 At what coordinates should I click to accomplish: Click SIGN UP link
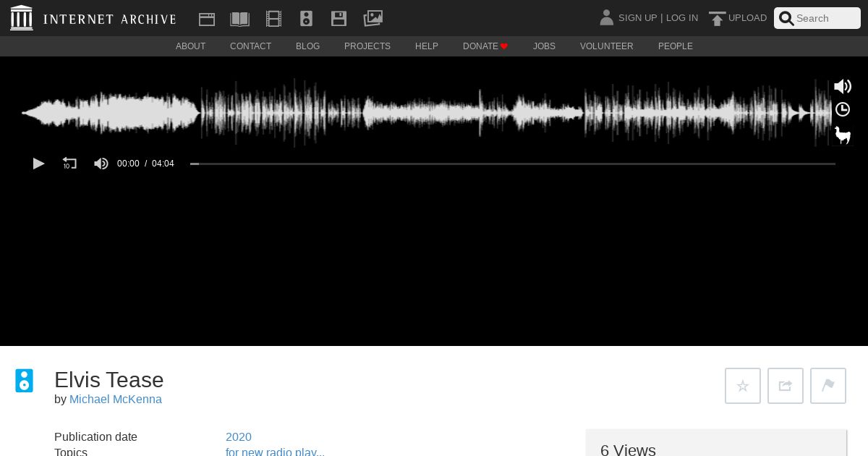pyautogui.click(x=637, y=18)
